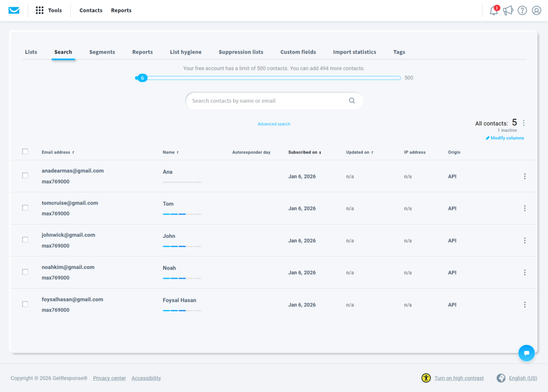Sort by Subscribed on column
The width and height of the screenshot is (548, 392).
(305, 152)
